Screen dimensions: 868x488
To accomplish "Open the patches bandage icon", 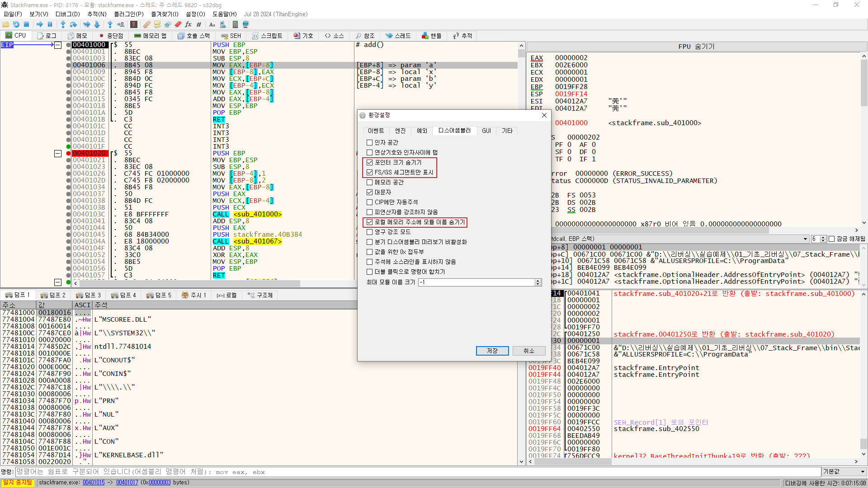I will [x=147, y=24].
